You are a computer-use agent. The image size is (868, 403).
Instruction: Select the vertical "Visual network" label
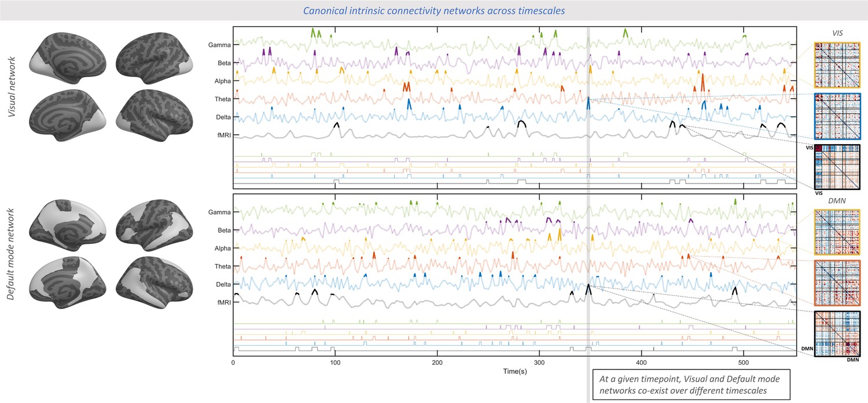point(12,86)
